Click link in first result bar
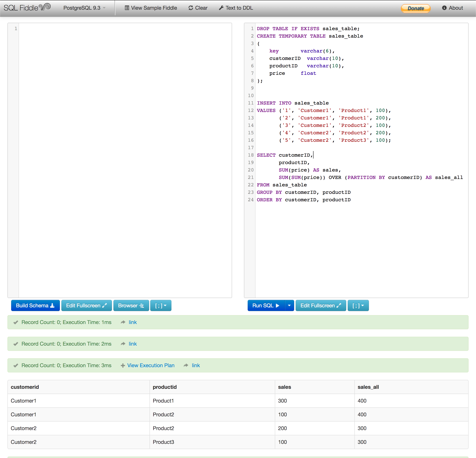Screen dimensions: 476x458 (x=133, y=322)
